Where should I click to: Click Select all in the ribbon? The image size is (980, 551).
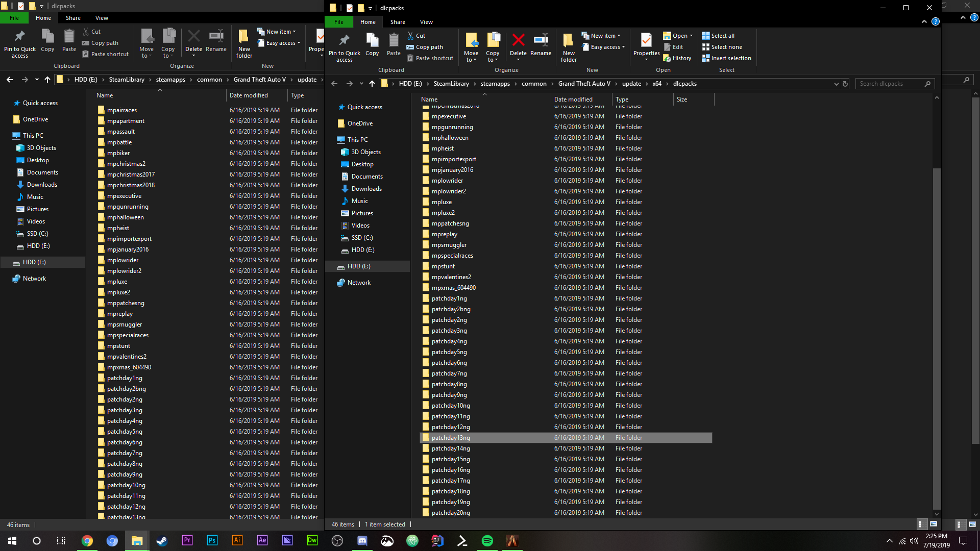(718, 36)
